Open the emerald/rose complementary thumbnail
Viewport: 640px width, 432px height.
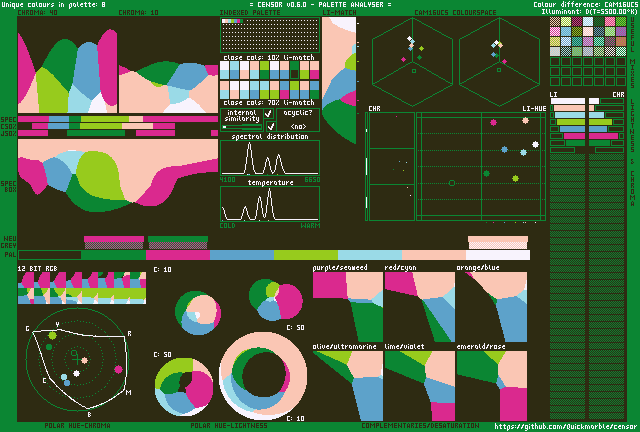click(492, 386)
